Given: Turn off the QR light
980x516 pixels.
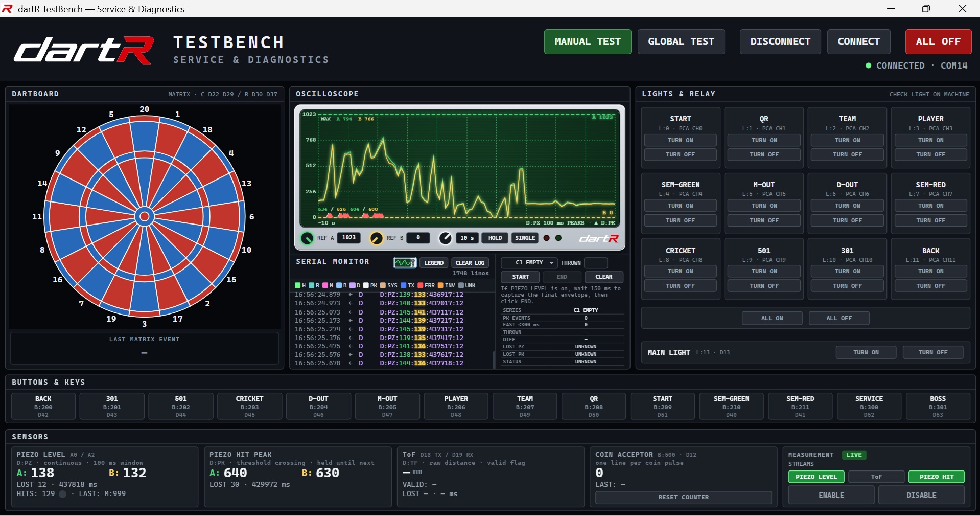Looking at the screenshot, I should click(x=764, y=154).
